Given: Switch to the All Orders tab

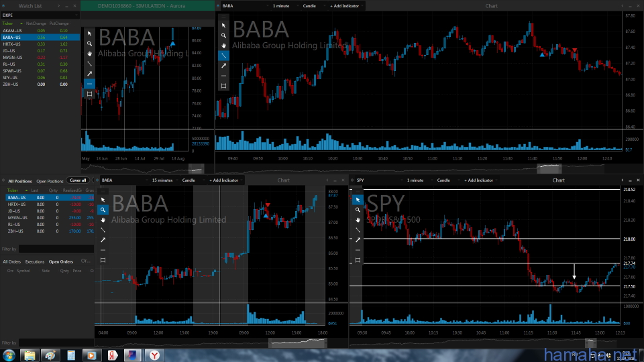Looking at the screenshot, I should 12,261.
